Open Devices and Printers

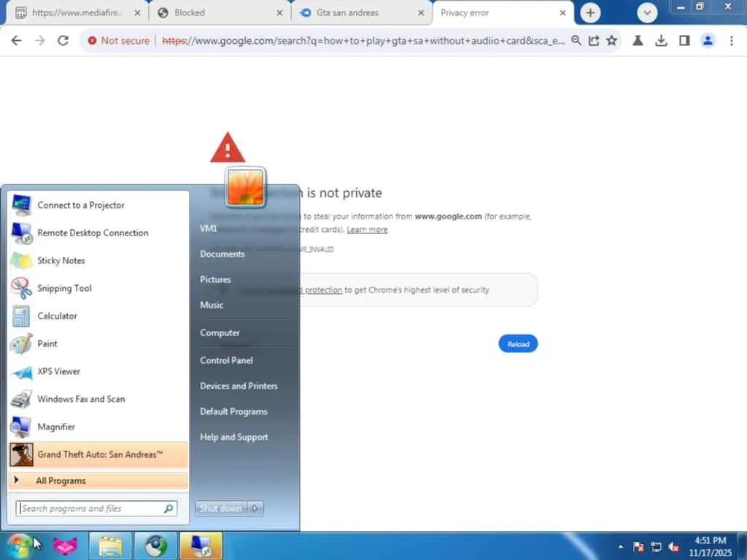[239, 386]
